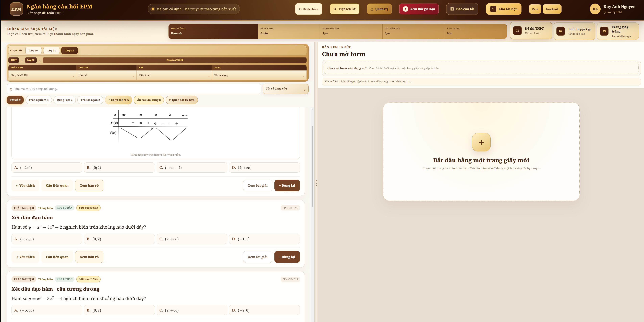Click the question list scrollbar thumb

coord(312,166)
